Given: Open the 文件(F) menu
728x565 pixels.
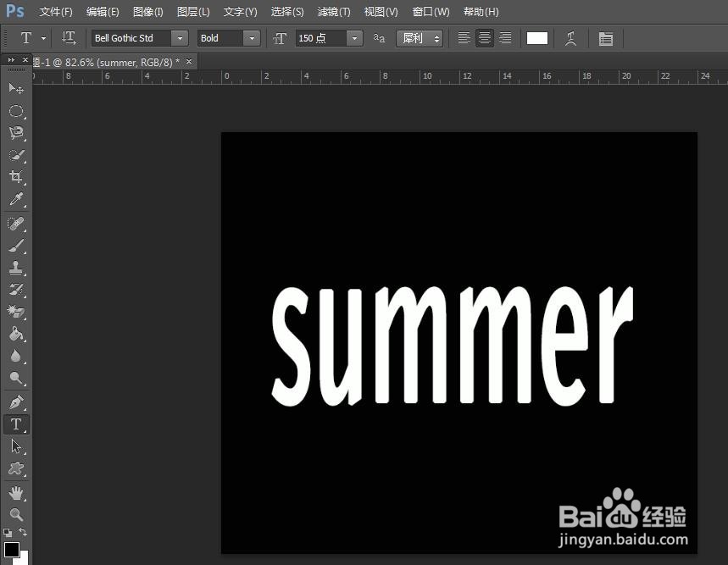Looking at the screenshot, I should point(56,12).
